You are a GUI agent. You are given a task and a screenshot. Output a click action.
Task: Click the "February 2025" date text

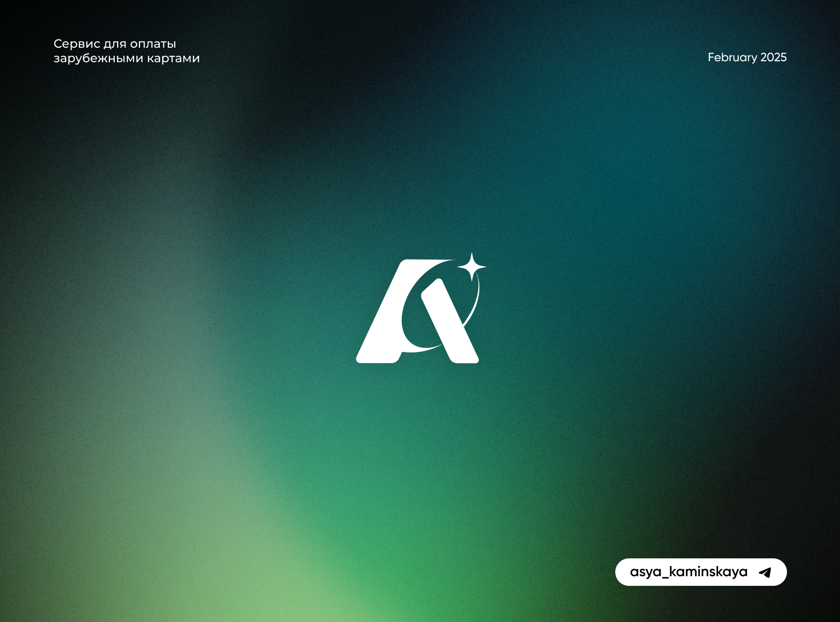[x=747, y=57]
